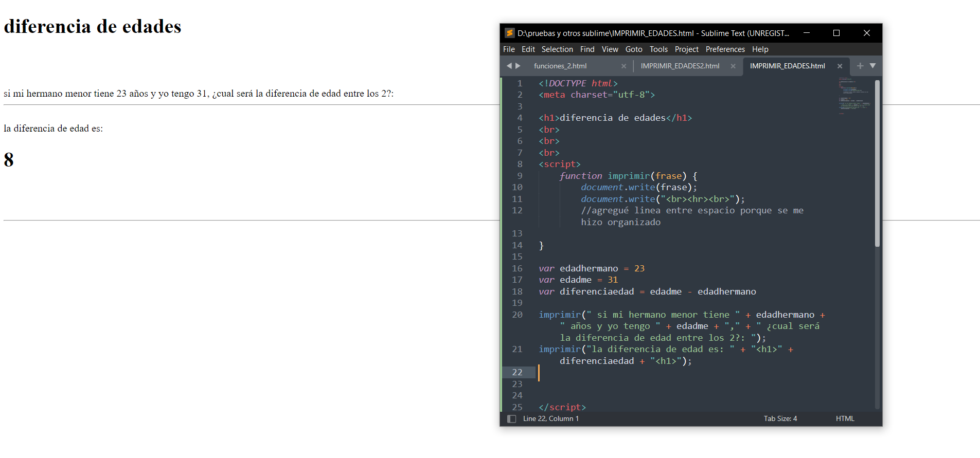
Task: Click 'diferenciaedad' declaration on line 18
Action: [x=597, y=291]
